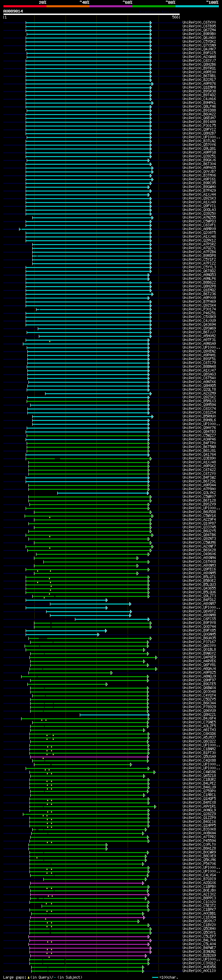Click the short cyan bar for UniRef100_A9XNM7

point(90,604)
